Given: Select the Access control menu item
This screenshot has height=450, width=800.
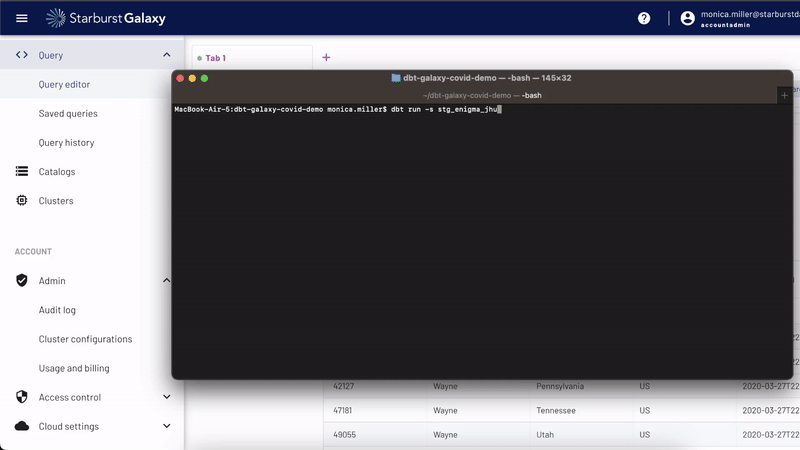Looking at the screenshot, I should click(x=70, y=397).
